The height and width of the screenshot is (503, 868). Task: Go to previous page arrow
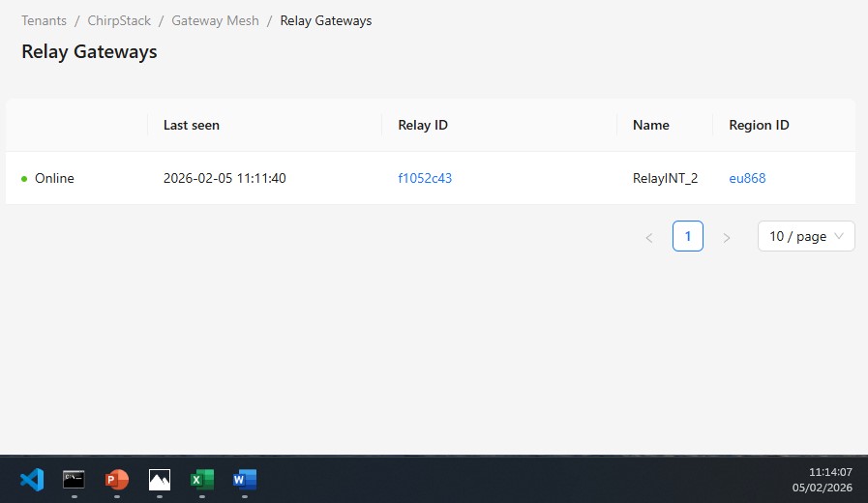(x=649, y=237)
